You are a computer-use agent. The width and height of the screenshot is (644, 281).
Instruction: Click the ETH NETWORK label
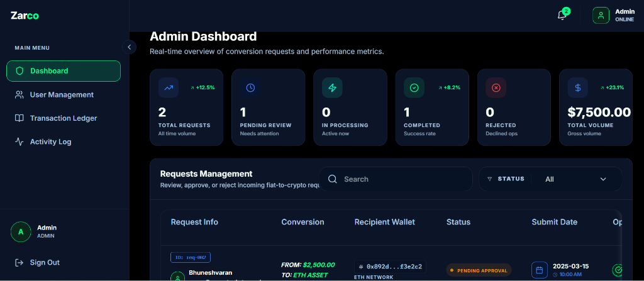coord(374,277)
